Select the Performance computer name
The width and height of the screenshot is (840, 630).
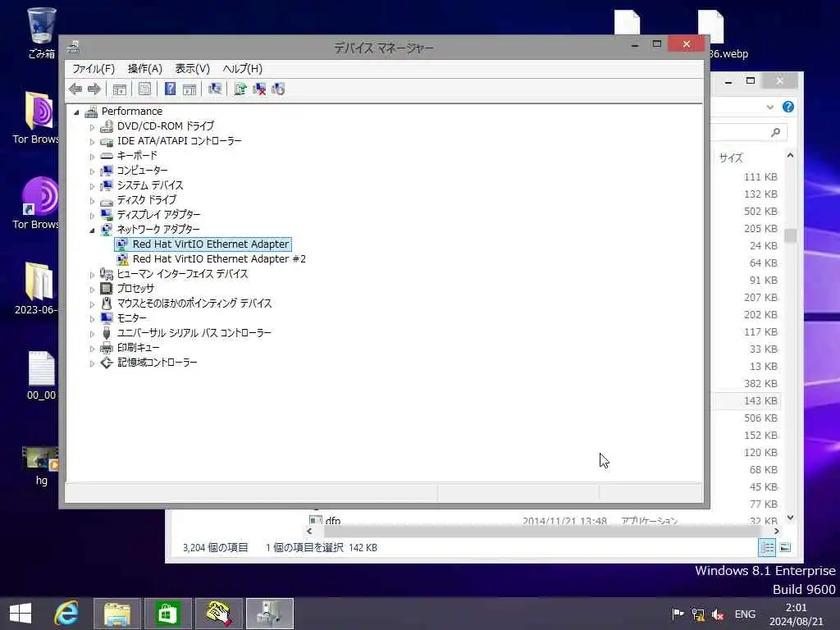coord(132,111)
